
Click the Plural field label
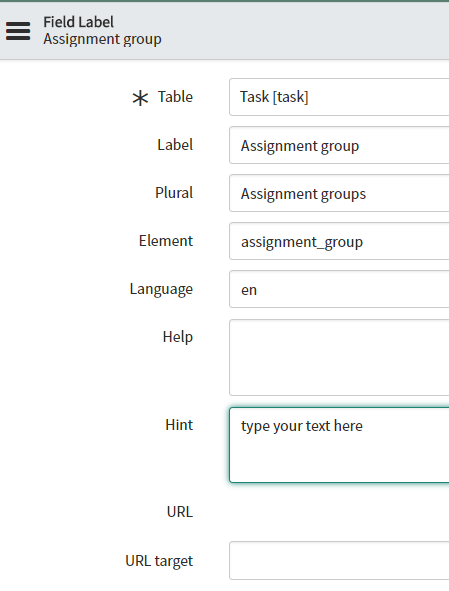point(174,193)
